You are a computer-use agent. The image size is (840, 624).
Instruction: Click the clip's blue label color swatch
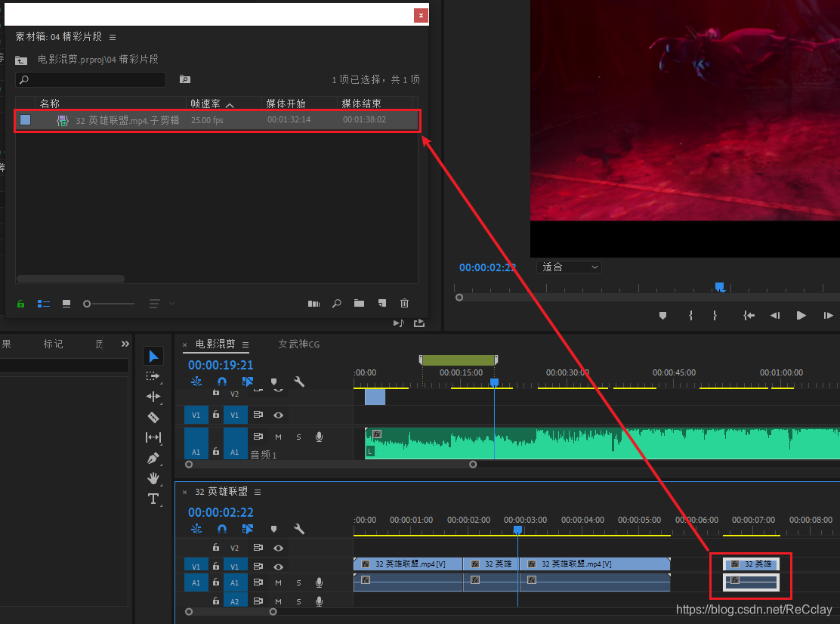coord(25,119)
